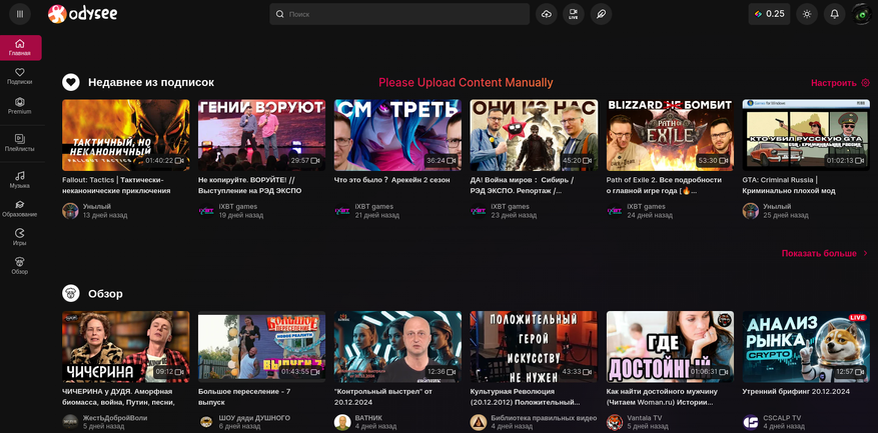Click the ГДЕ ДОСТОЙНЫЙ video thumbnail
Screen dimensions: 878x433
pyautogui.click(x=670, y=347)
